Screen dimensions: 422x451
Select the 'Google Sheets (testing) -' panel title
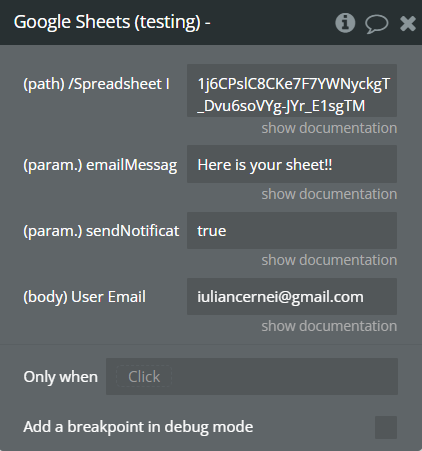[x=112, y=22]
